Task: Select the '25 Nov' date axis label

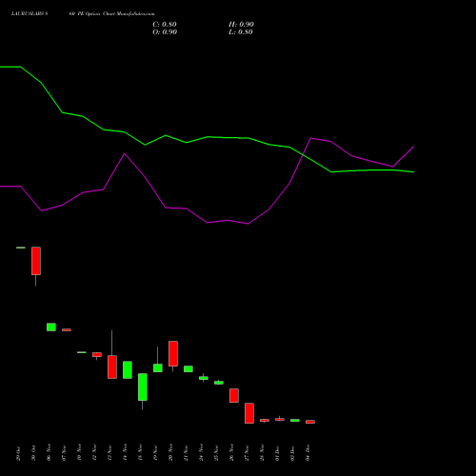Action: pos(216,453)
